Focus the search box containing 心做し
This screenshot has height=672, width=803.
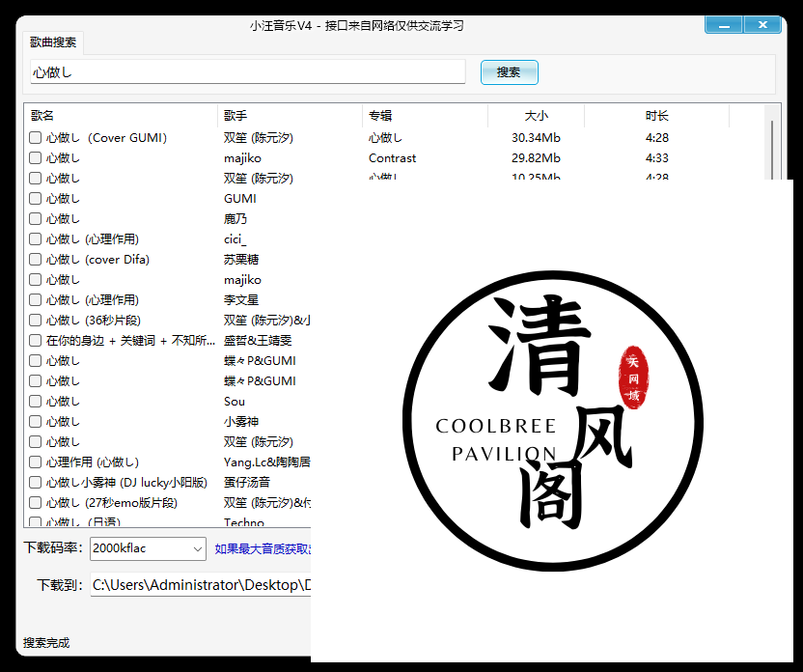(248, 71)
